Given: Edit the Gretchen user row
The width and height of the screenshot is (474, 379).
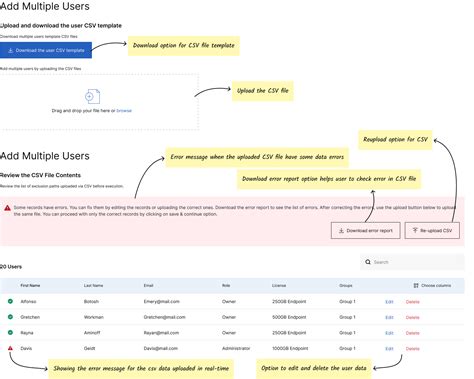Looking at the screenshot, I should [x=389, y=317].
